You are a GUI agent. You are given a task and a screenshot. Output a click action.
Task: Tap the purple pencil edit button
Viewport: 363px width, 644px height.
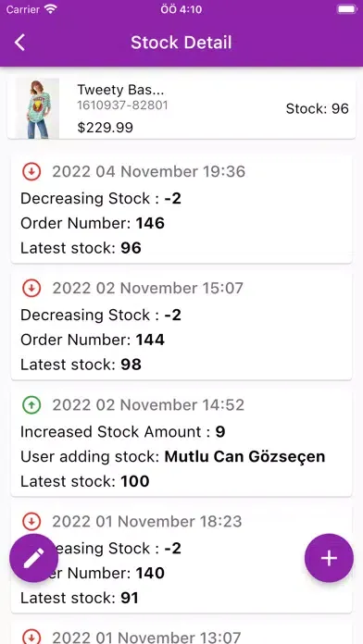click(33, 558)
